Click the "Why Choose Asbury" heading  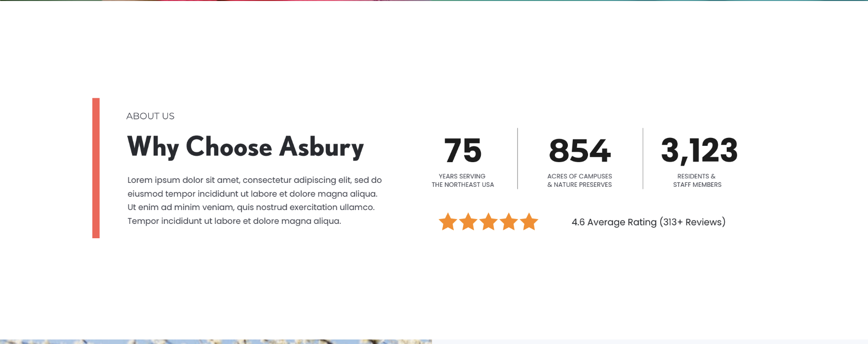(245, 147)
